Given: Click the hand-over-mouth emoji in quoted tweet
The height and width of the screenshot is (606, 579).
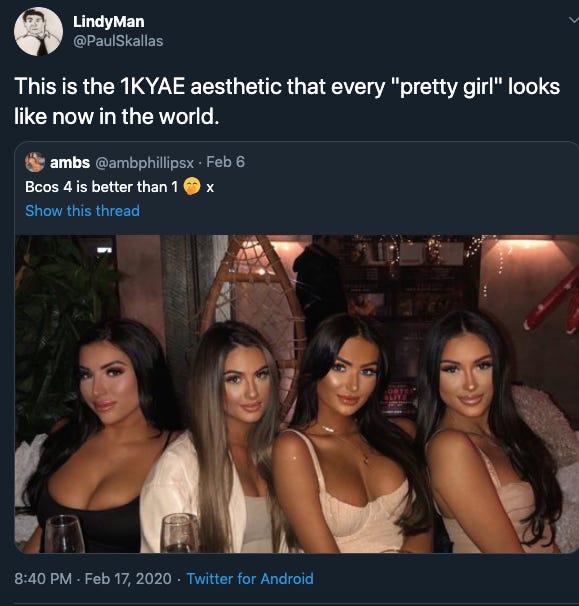Looking at the screenshot, I should (192, 186).
